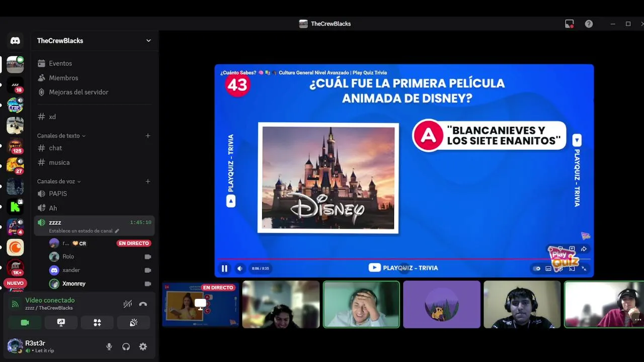Select the purple avatar participant tile

pyautogui.click(x=442, y=305)
